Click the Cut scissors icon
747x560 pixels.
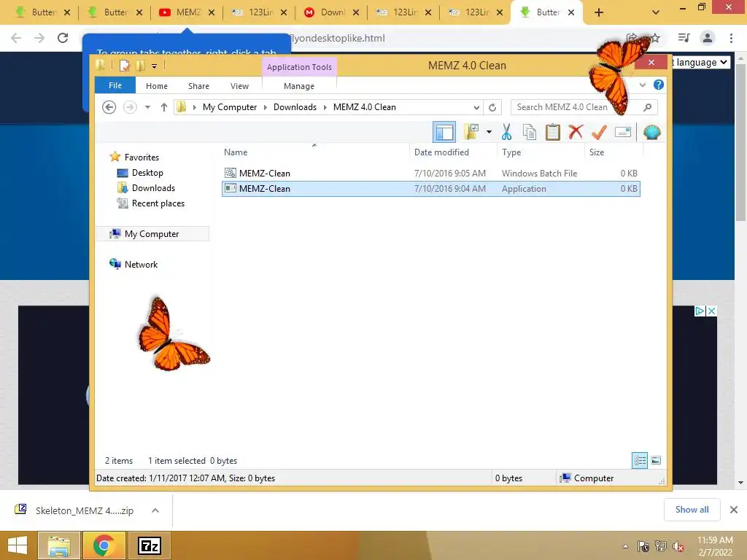click(x=506, y=132)
